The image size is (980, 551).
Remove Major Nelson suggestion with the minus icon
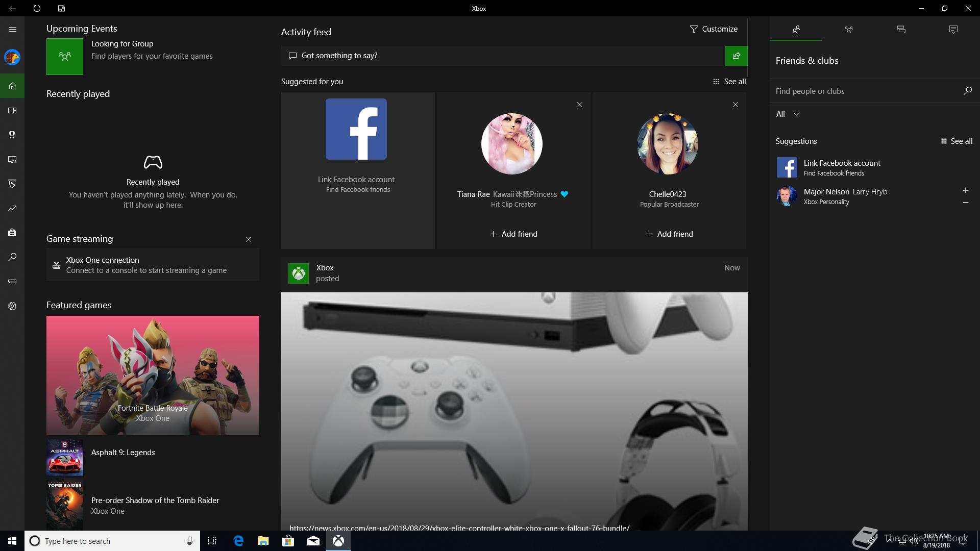(966, 203)
